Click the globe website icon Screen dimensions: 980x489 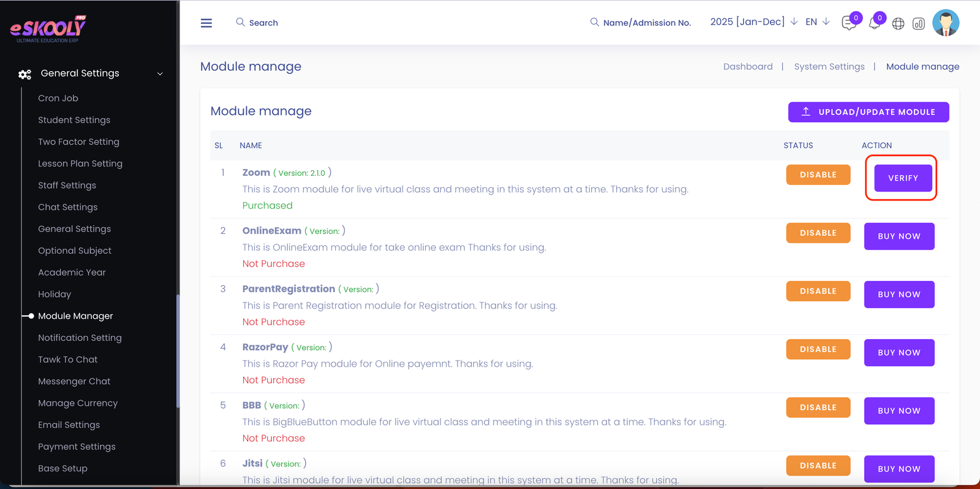coord(898,24)
